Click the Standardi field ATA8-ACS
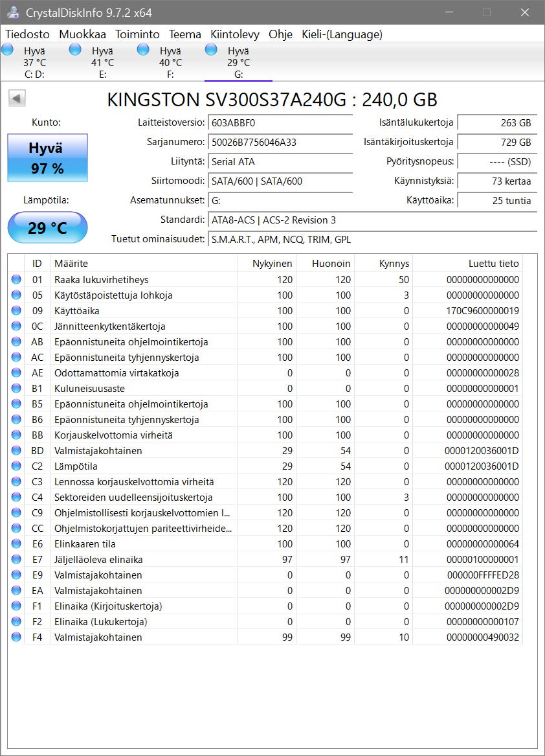The image size is (545, 756). (x=372, y=220)
